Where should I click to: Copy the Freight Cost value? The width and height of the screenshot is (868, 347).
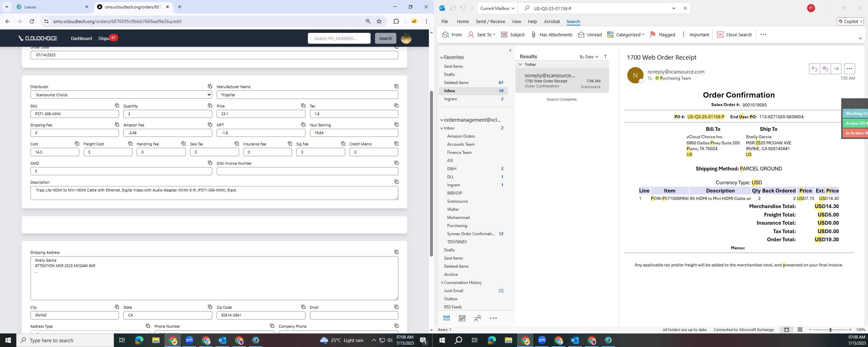130,144
